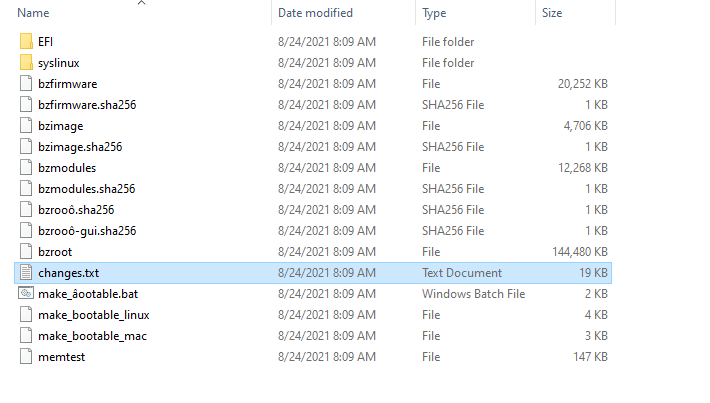710x403 pixels.
Task: Click the make_bootable_mac file icon
Action: (26, 336)
